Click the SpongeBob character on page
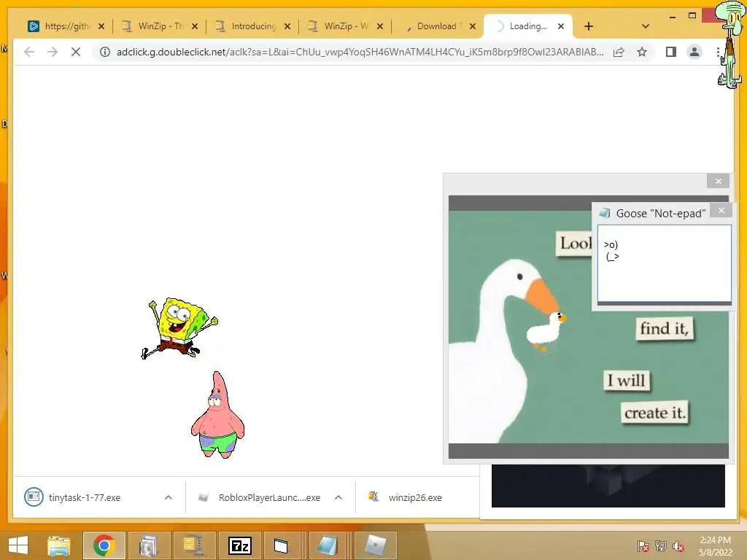The height and width of the screenshot is (560, 747). pyautogui.click(x=179, y=328)
